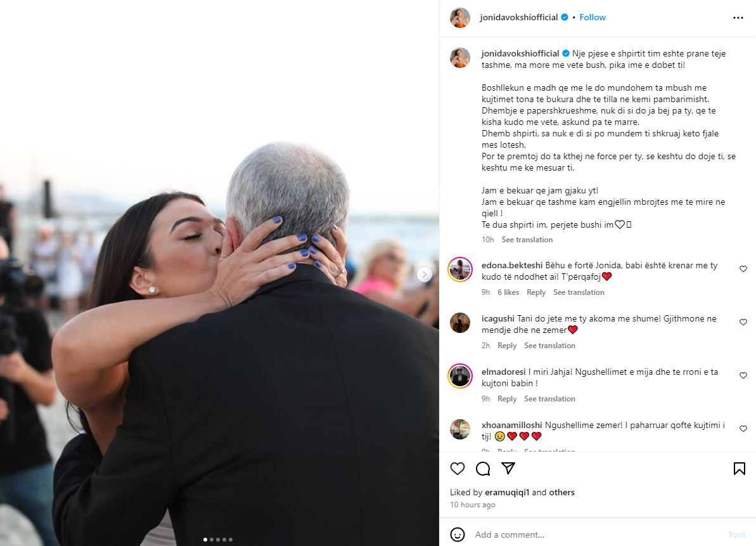Select the second carousel dot indicator
756x546 pixels.
click(x=212, y=540)
